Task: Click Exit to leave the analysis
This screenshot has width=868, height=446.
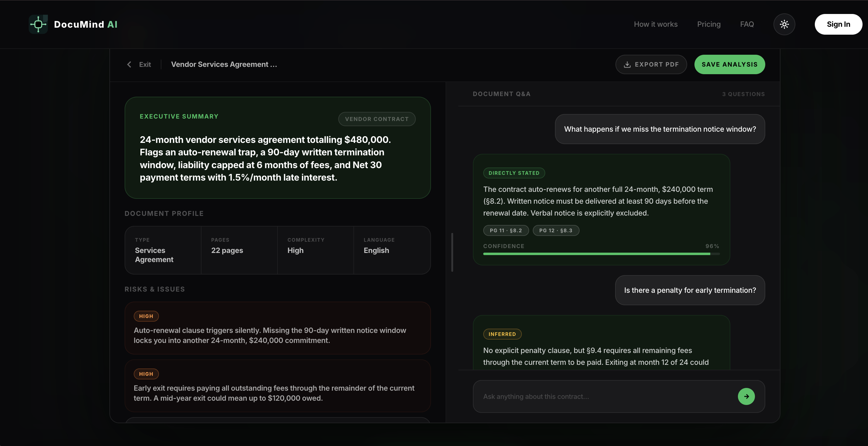Action: [x=145, y=64]
